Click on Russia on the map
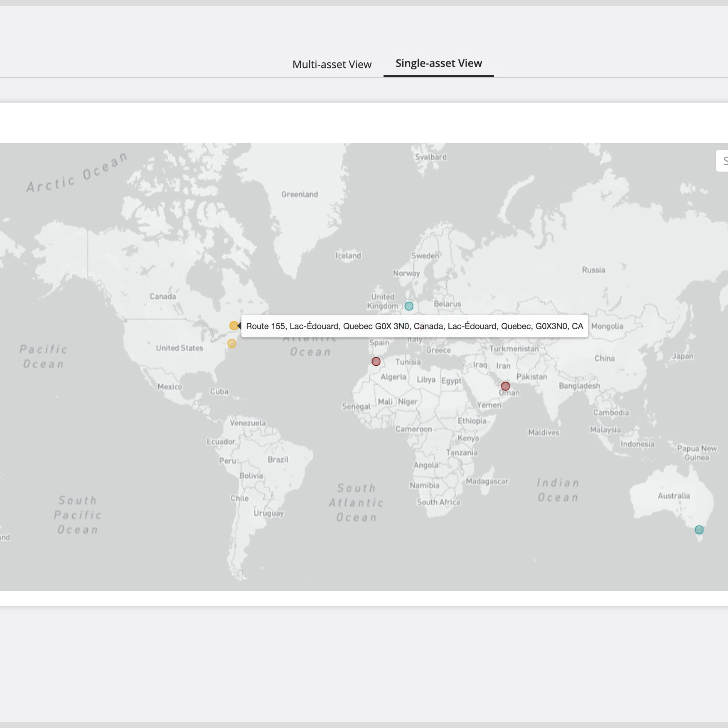 [593, 270]
